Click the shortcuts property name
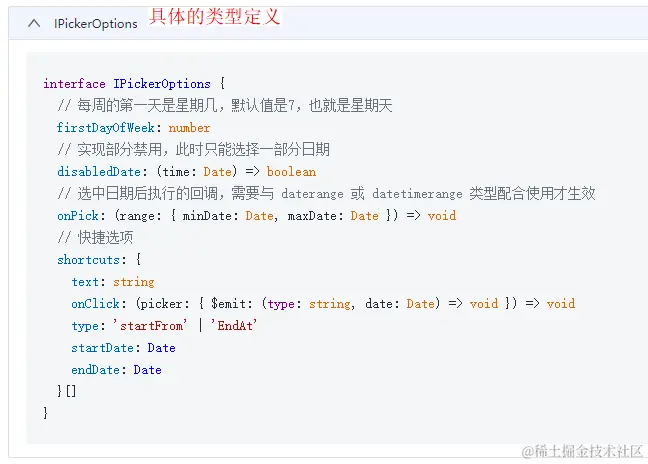The width and height of the screenshot is (648, 464). coord(88,260)
